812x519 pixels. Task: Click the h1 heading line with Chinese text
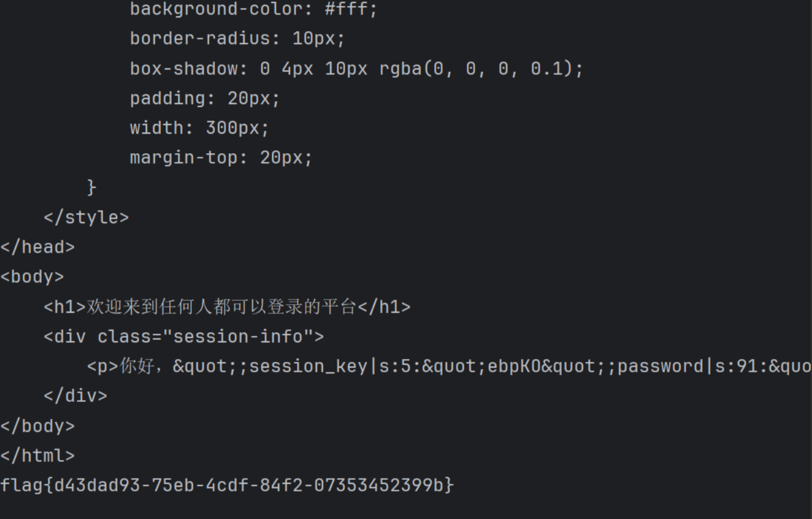(227, 307)
